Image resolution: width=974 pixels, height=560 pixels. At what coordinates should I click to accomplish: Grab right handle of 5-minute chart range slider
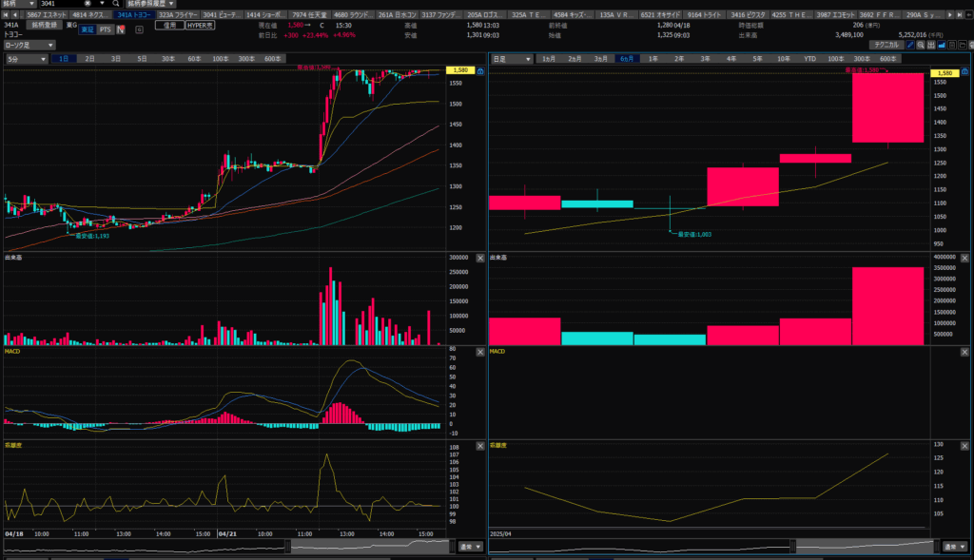pyautogui.click(x=452, y=547)
